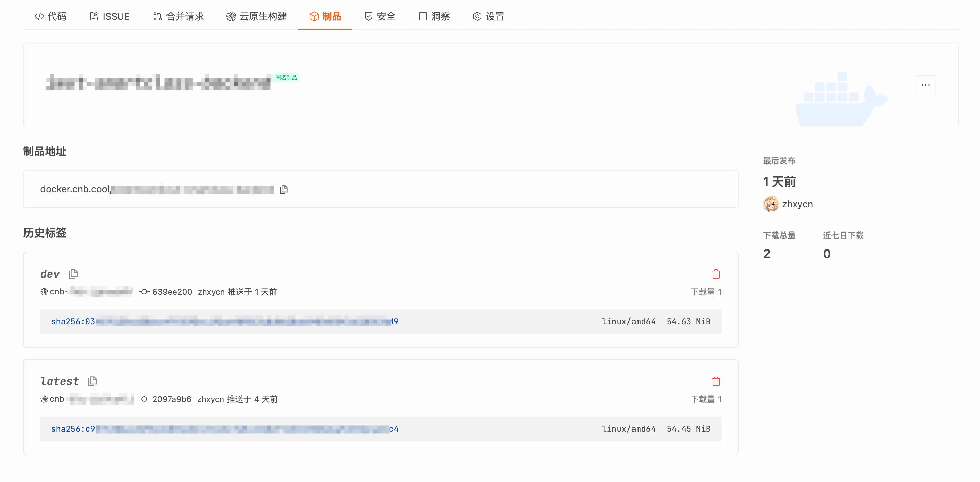Go to the 合并请求 tab
Viewport: 980px width, 482px height.
[x=179, y=16]
